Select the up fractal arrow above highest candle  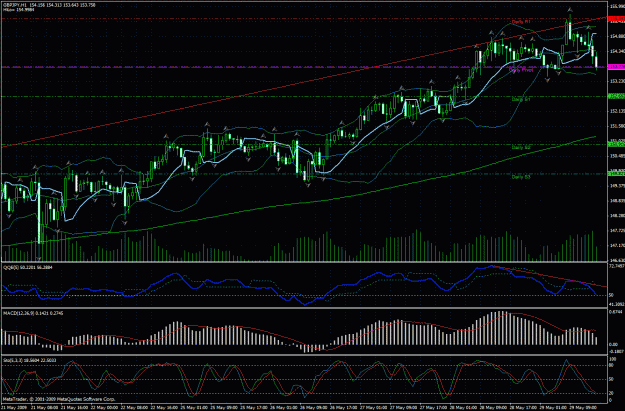[x=570, y=9]
